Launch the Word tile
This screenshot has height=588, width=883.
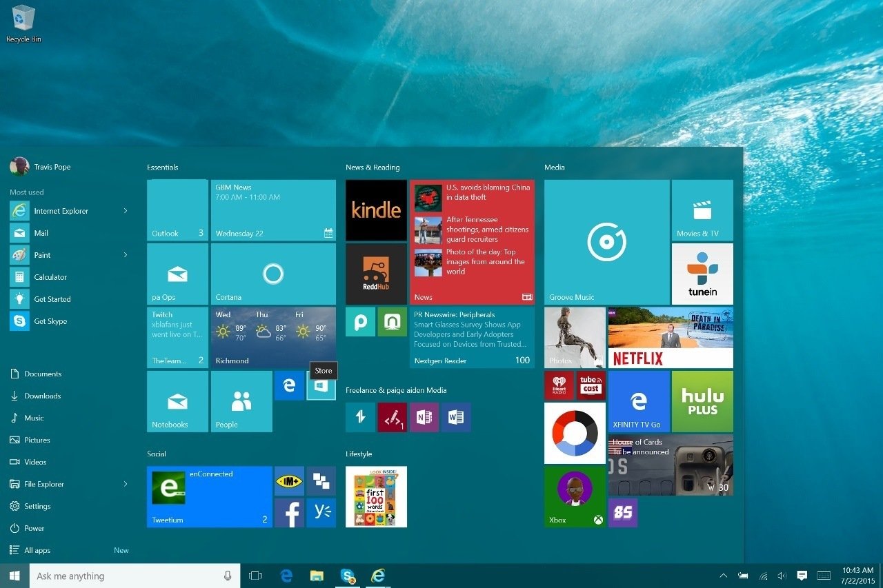[x=456, y=417]
